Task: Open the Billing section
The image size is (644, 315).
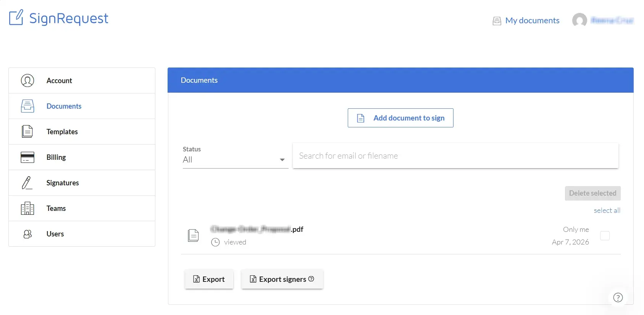Action: coord(82,157)
